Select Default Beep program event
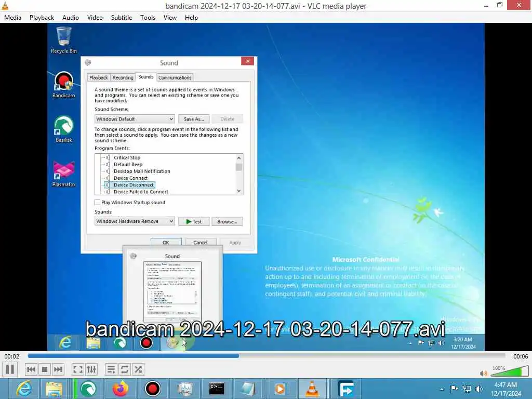This screenshot has width=532, height=399. pos(128,164)
